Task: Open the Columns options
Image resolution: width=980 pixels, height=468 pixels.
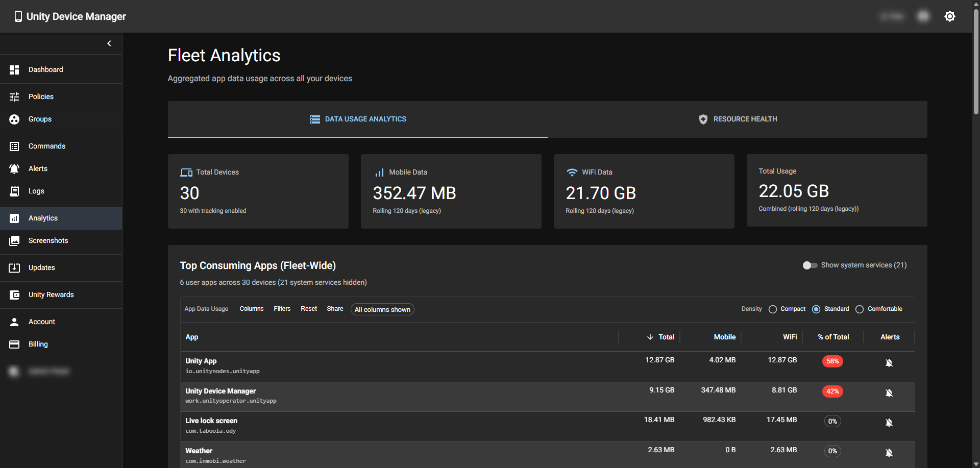Action: [252, 309]
